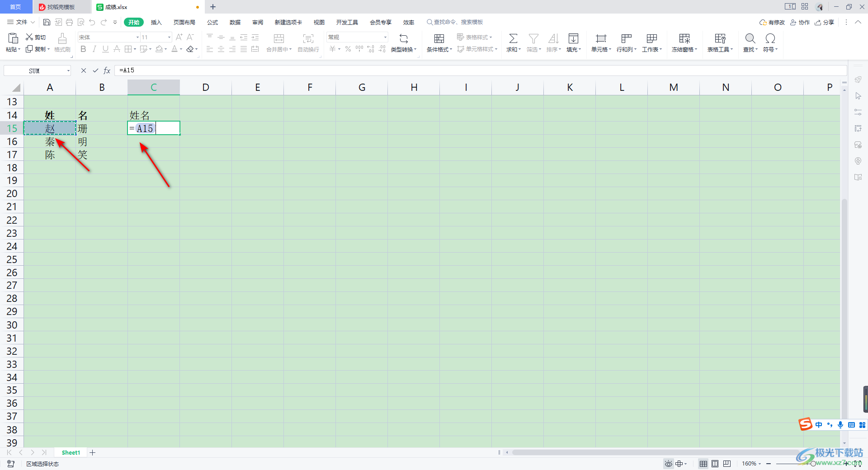Click the 有修改 sync status button
The height and width of the screenshot is (470, 868).
(x=772, y=22)
